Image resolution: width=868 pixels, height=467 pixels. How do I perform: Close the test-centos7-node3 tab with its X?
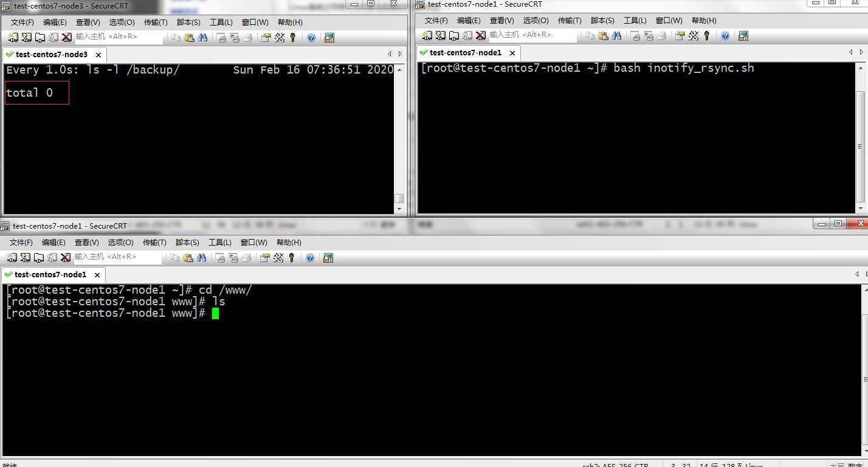(98, 55)
